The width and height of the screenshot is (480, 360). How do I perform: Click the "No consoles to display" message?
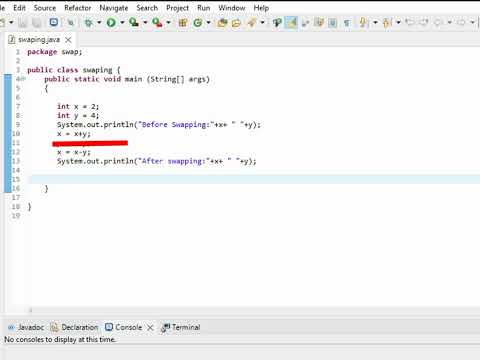[x=60, y=339]
